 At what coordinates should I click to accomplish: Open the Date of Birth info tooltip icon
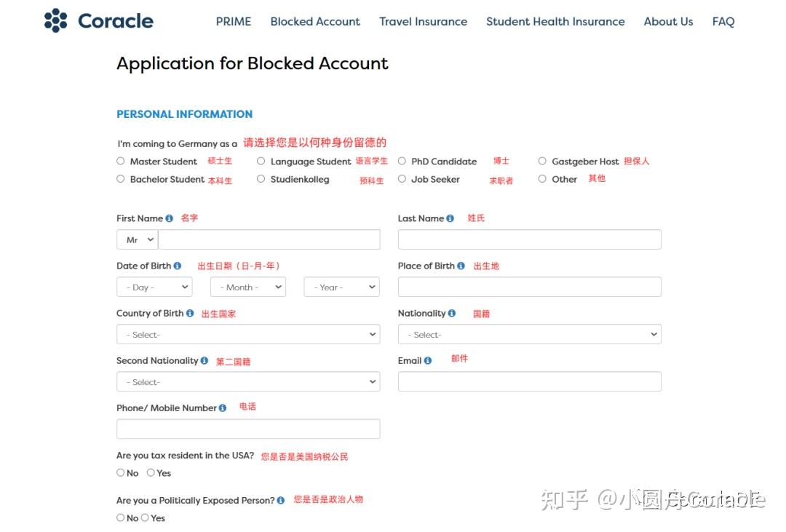(177, 266)
